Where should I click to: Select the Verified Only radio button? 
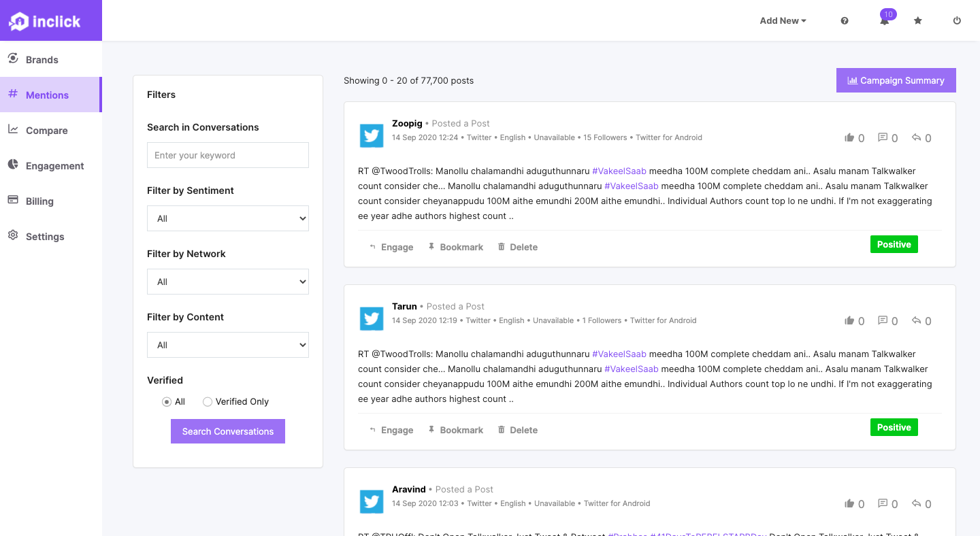(x=208, y=402)
